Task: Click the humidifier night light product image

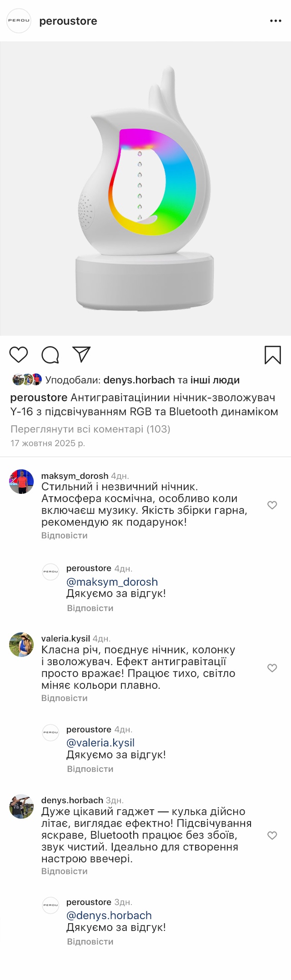Action: pyautogui.click(x=145, y=189)
